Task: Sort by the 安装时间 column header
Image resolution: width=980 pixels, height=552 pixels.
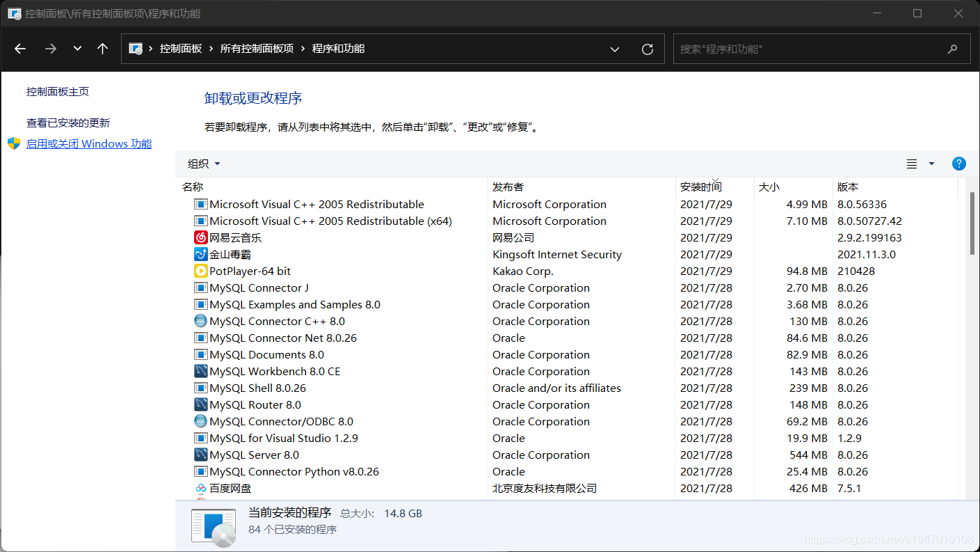Action: (701, 187)
